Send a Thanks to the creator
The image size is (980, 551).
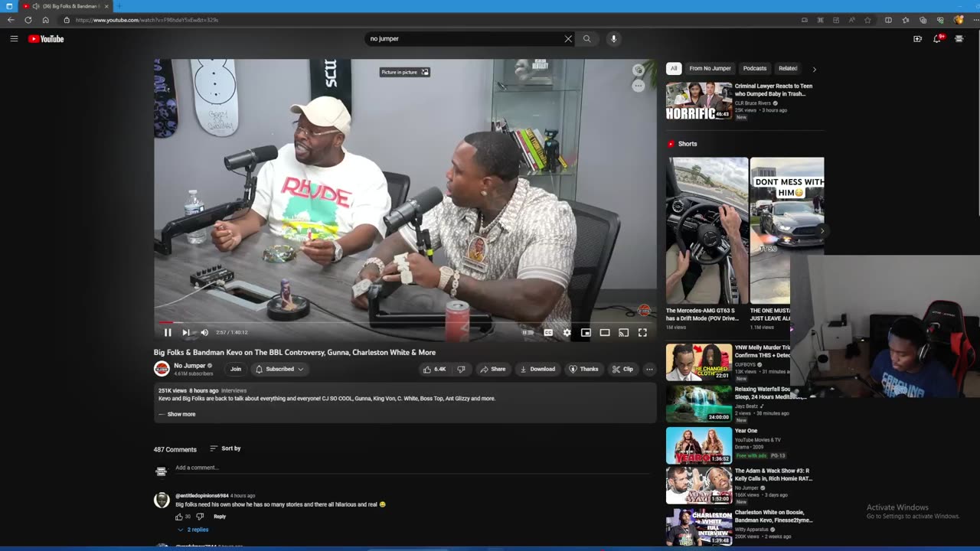tap(583, 369)
